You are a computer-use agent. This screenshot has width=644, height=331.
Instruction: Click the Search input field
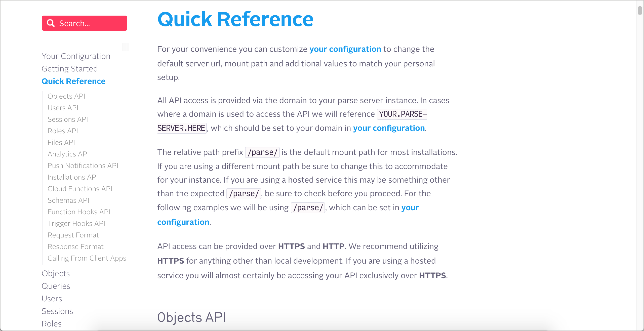(x=85, y=23)
